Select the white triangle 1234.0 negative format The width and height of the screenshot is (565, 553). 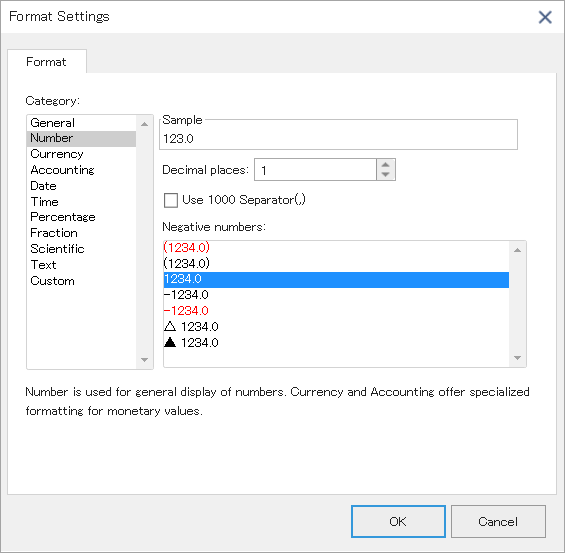click(x=336, y=327)
